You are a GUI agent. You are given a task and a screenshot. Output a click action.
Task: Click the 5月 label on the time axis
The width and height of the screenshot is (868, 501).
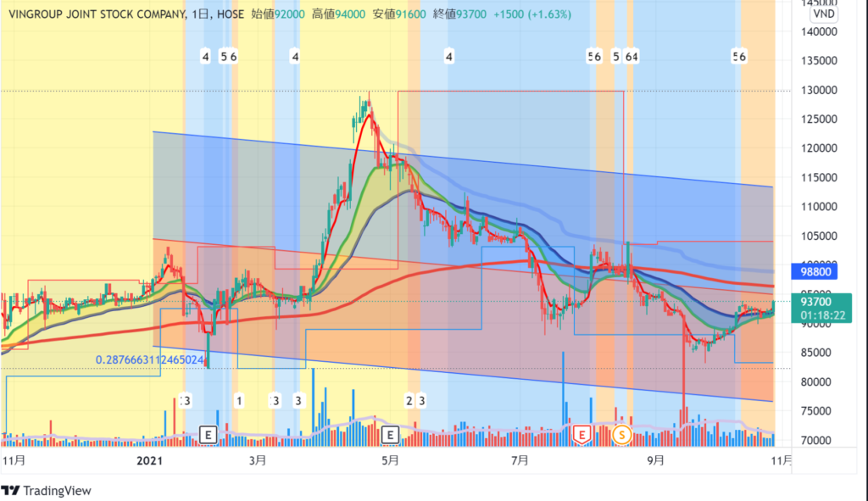pos(390,460)
